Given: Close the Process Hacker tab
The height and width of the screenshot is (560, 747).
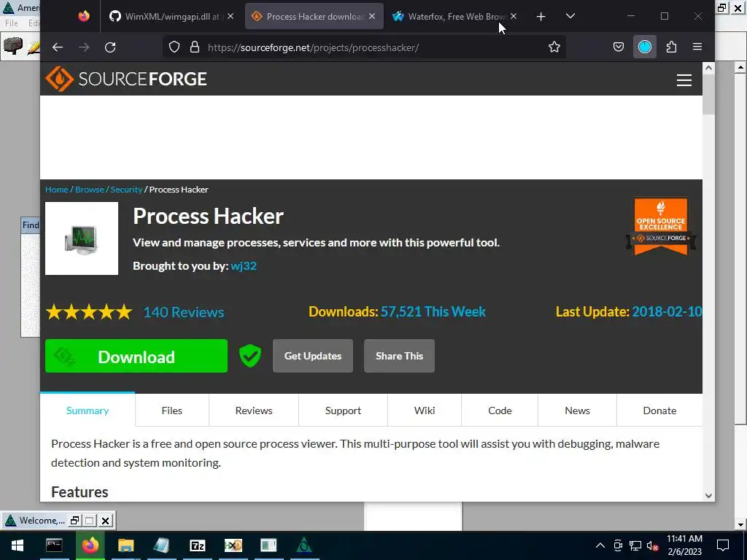Looking at the screenshot, I should click(372, 16).
